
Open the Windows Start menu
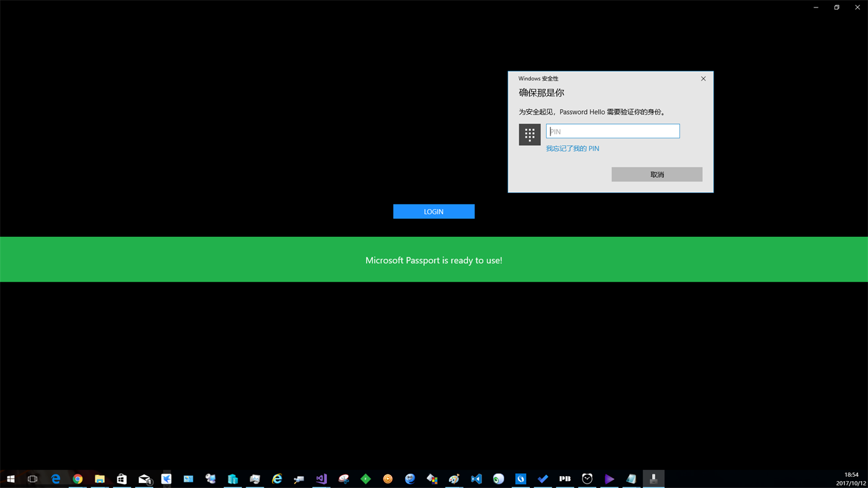tap(11, 479)
